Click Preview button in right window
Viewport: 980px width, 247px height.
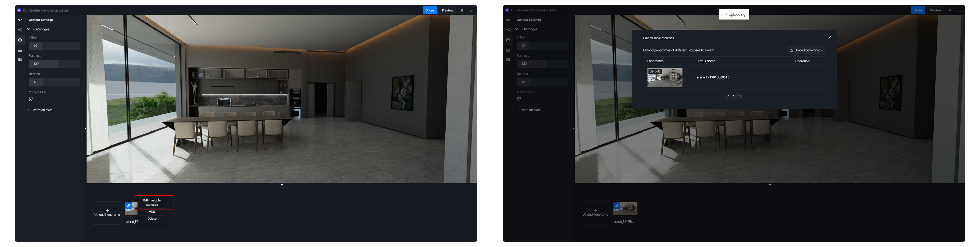tap(935, 10)
